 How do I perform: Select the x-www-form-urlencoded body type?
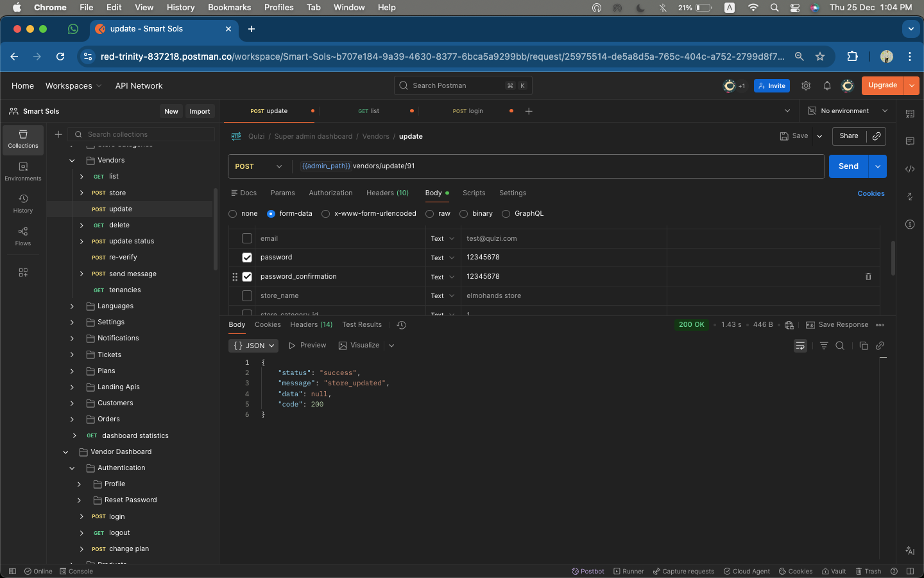coord(326,214)
